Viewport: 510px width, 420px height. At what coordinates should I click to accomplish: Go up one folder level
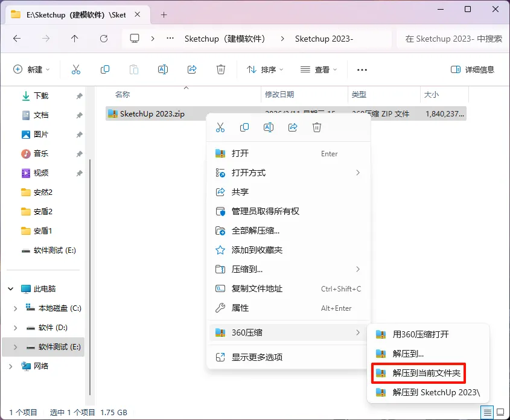click(x=74, y=39)
